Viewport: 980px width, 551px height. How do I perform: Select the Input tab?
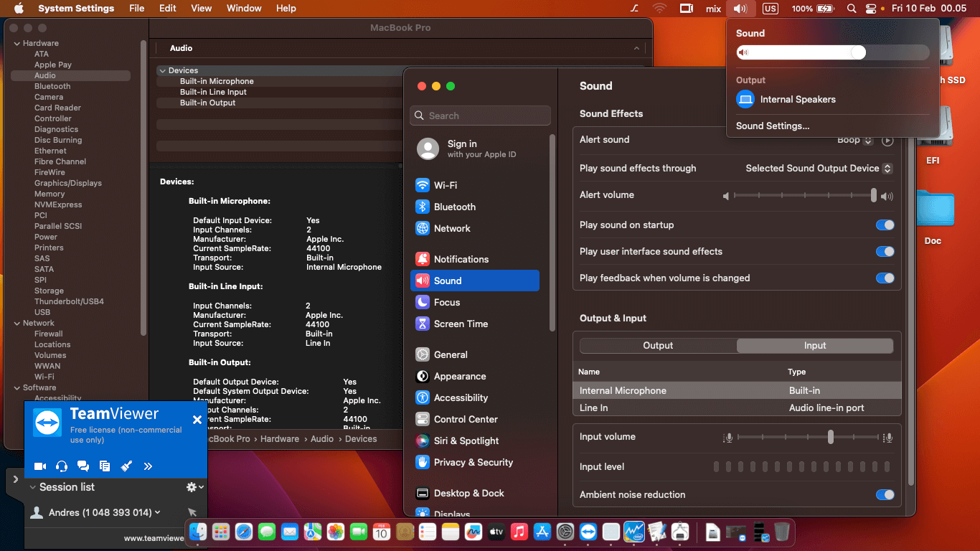tap(815, 346)
